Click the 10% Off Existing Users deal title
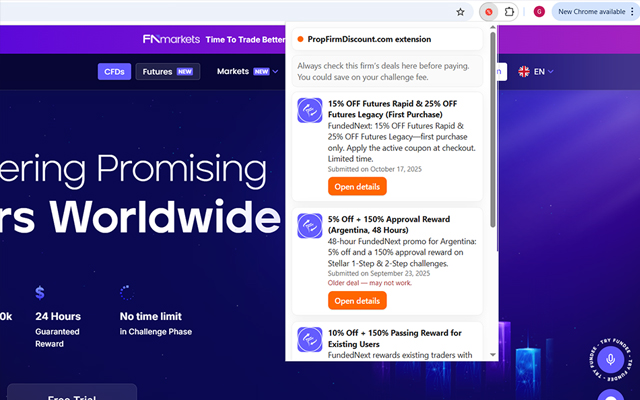 (x=394, y=333)
